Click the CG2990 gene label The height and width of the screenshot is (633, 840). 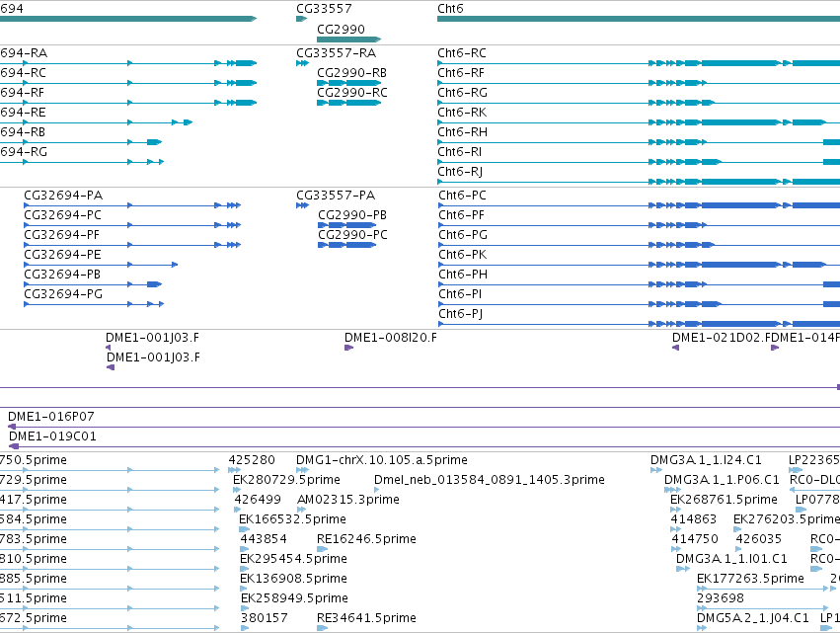coord(341,30)
